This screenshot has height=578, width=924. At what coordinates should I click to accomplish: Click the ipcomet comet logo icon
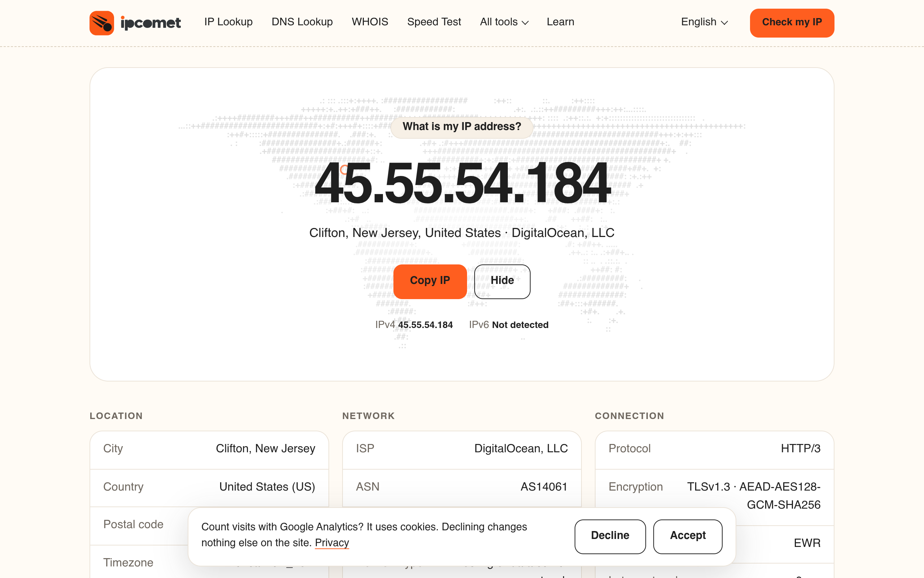pos(101,23)
